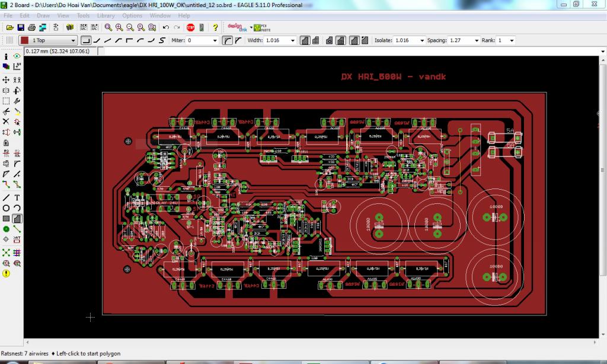Click the command input field
Viewport: 607px width, 364px height.
click(x=350, y=51)
